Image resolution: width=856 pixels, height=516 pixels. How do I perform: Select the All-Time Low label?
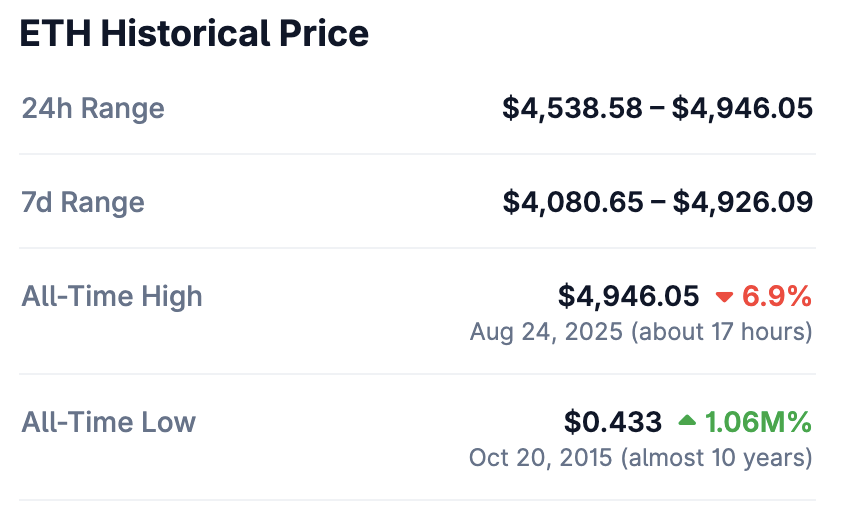tap(109, 422)
